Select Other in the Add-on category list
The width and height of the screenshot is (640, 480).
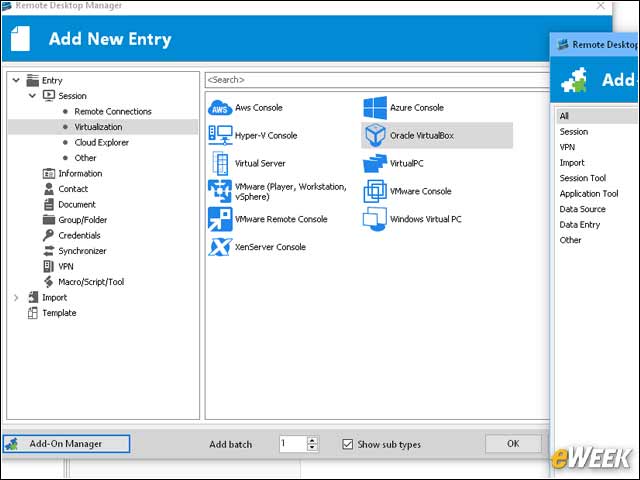pos(570,240)
